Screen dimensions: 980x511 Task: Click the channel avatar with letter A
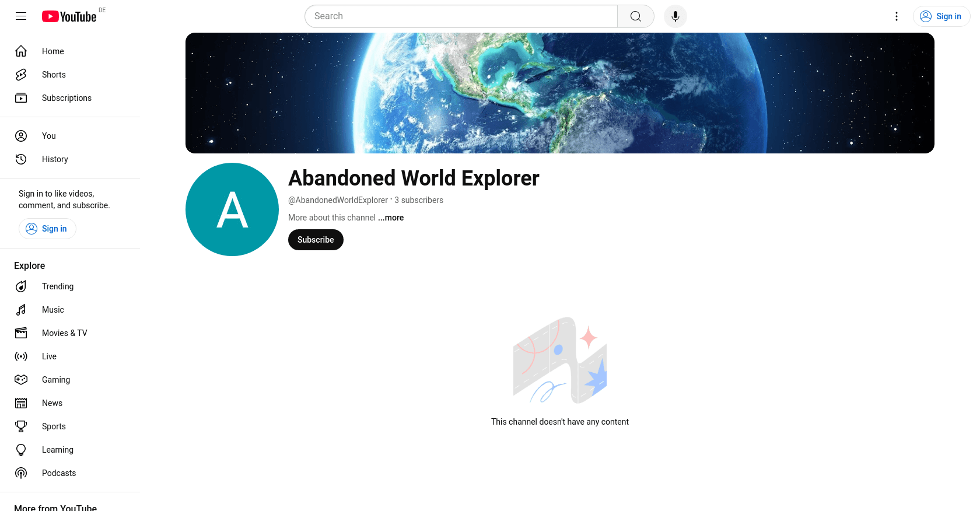pyautogui.click(x=232, y=209)
